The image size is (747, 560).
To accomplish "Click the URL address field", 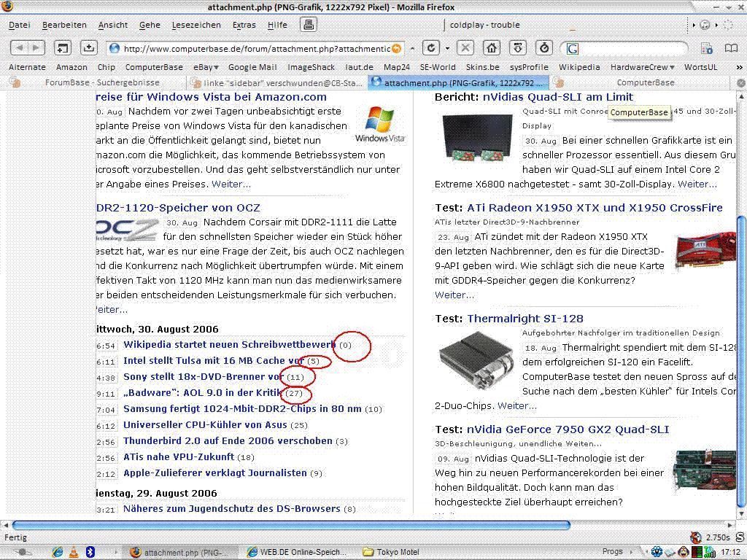I will 256,49.
